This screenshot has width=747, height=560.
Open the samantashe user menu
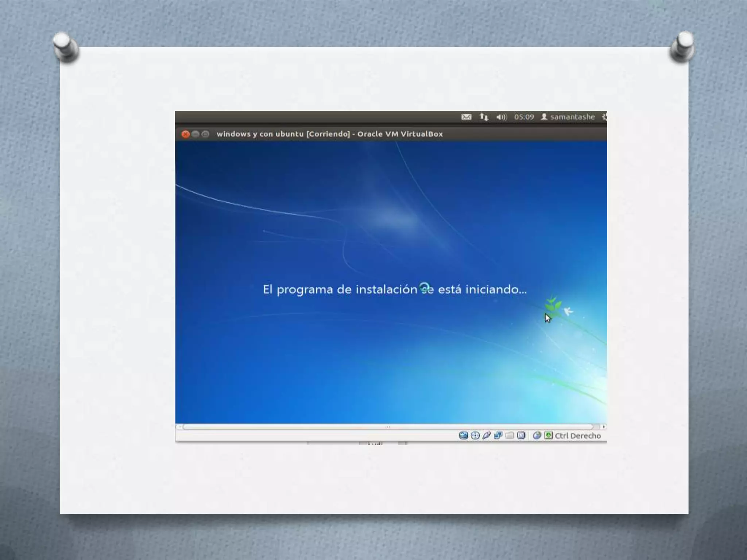click(x=568, y=117)
